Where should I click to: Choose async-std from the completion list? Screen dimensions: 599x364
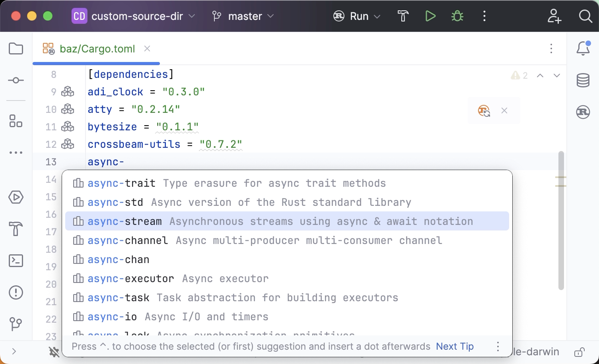click(x=115, y=202)
